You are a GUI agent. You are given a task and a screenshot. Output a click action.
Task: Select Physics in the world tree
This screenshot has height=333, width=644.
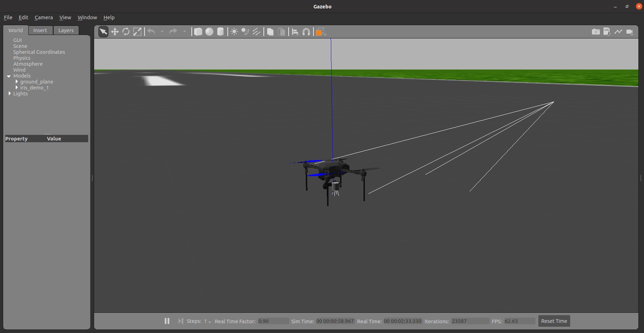pyautogui.click(x=22, y=58)
